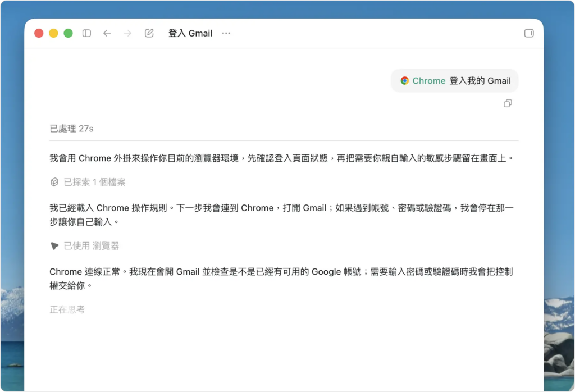Click the Chrome logo in the message bubble
Image resolution: width=575 pixels, height=392 pixels.
tap(405, 81)
